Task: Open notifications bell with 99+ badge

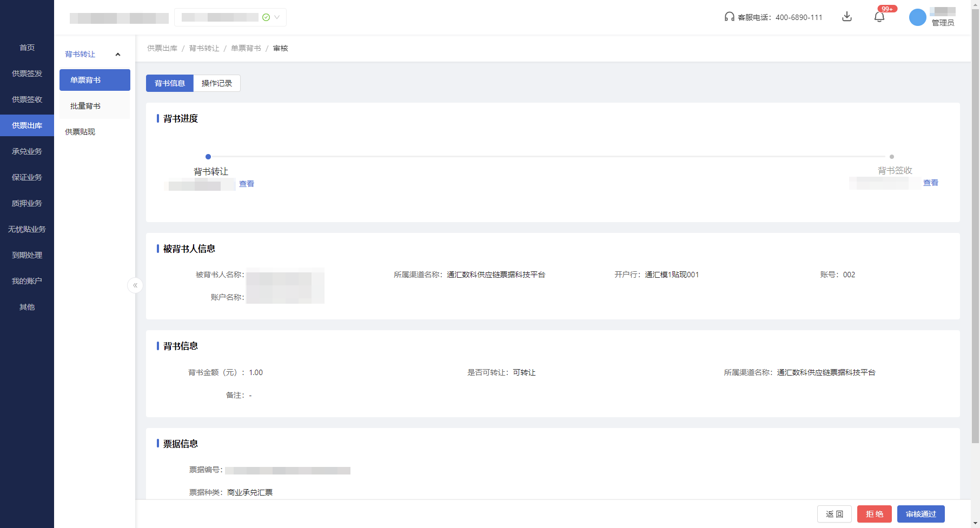Action: (x=879, y=17)
